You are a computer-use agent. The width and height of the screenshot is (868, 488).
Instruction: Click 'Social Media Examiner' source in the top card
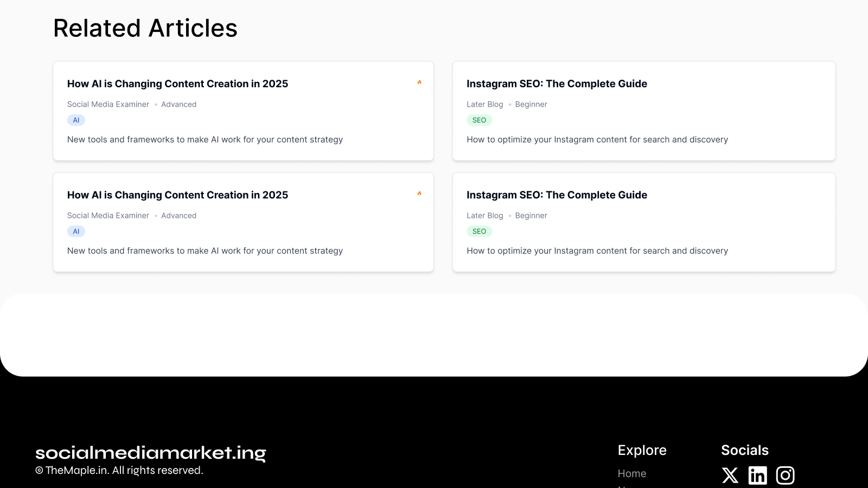tap(108, 105)
